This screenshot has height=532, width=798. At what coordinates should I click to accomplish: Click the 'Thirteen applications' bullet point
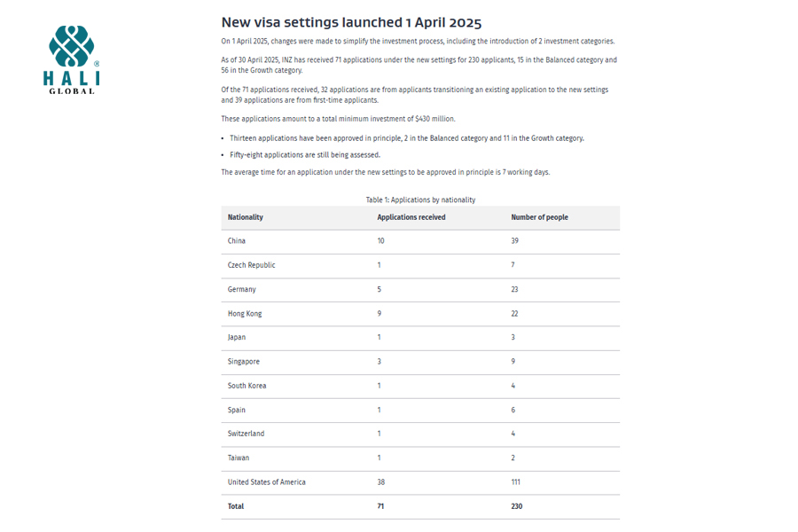407,138
